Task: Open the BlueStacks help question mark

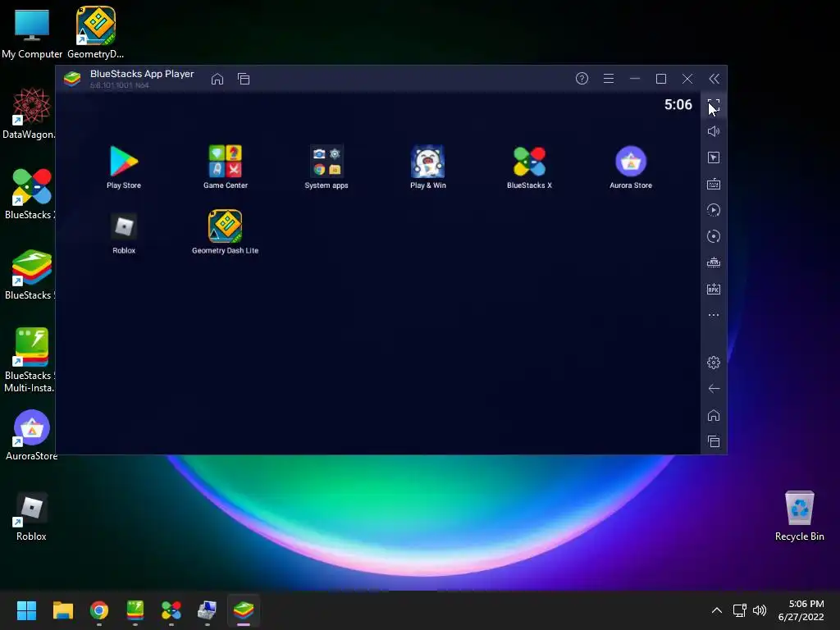Action: (x=582, y=78)
